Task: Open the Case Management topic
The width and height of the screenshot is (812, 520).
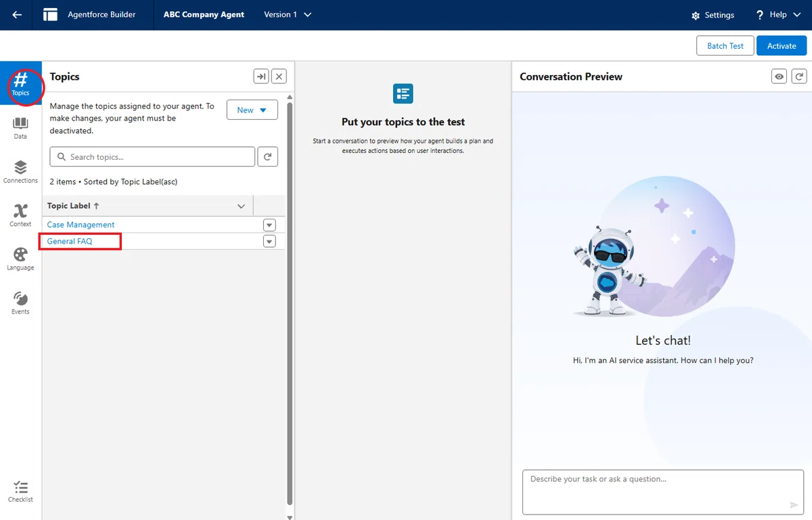Action: 81,225
